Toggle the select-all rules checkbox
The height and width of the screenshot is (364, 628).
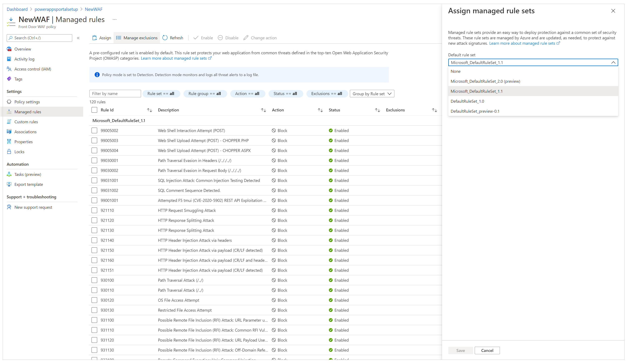(94, 109)
